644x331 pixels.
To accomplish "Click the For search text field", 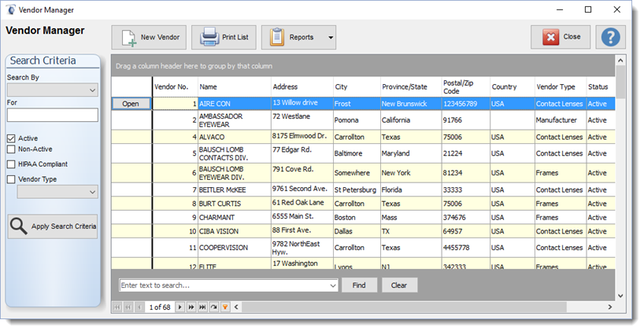I will coord(53,115).
